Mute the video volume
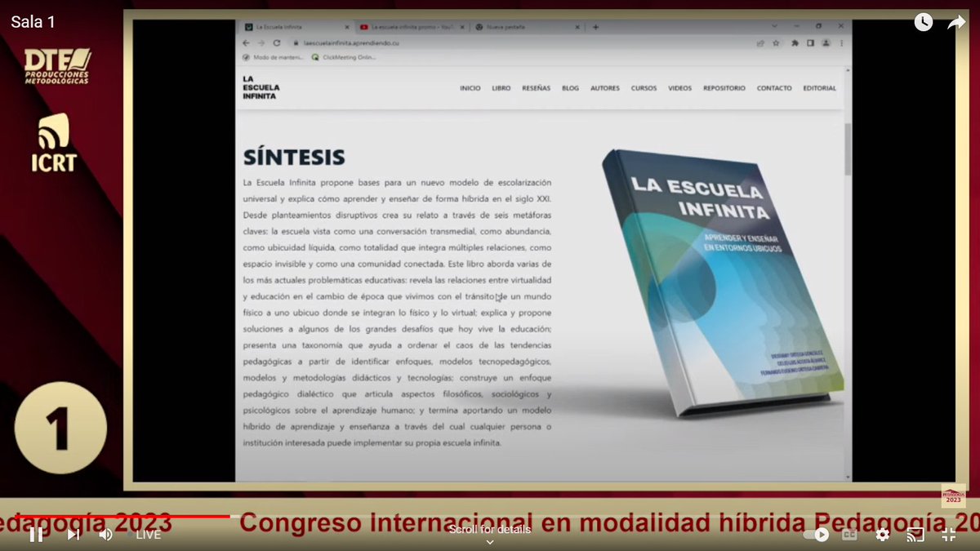Image resolution: width=980 pixels, height=551 pixels. click(x=105, y=535)
